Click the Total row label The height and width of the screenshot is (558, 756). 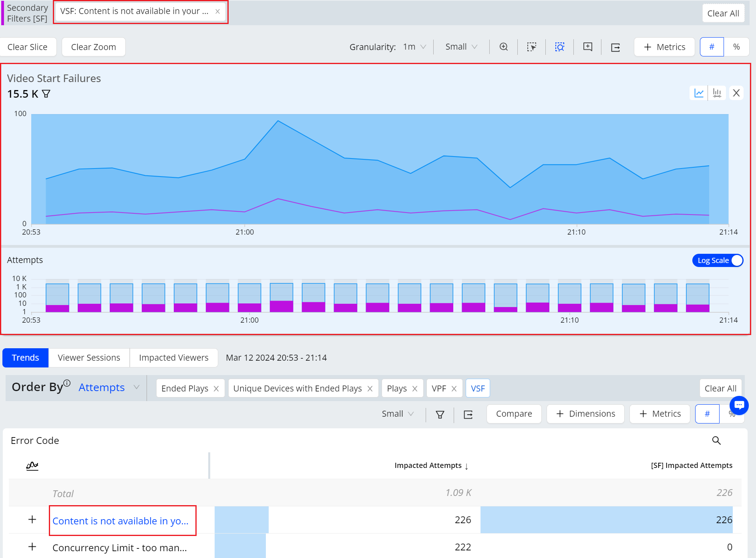click(63, 494)
